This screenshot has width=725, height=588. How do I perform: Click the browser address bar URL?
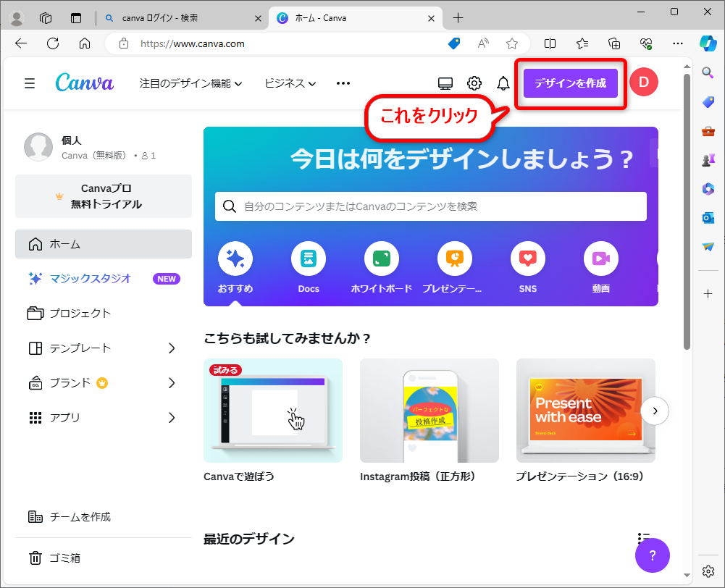pyautogui.click(x=193, y=44)
